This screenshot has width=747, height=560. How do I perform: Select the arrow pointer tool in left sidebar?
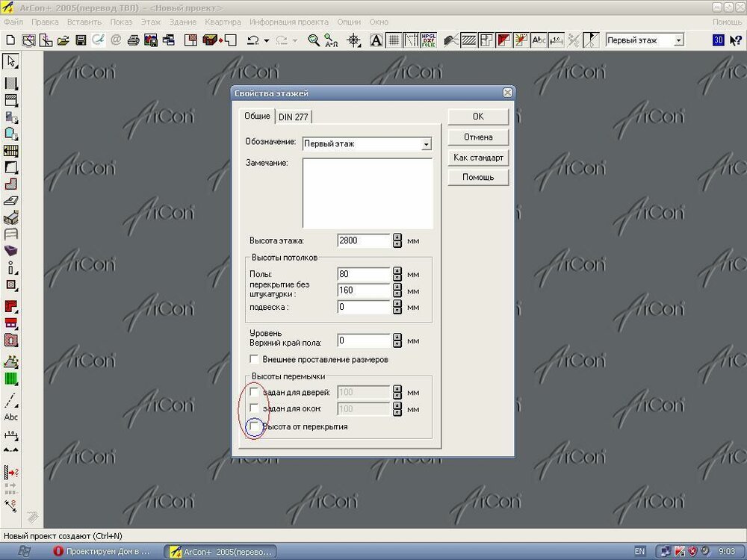(x=11, y=61)
